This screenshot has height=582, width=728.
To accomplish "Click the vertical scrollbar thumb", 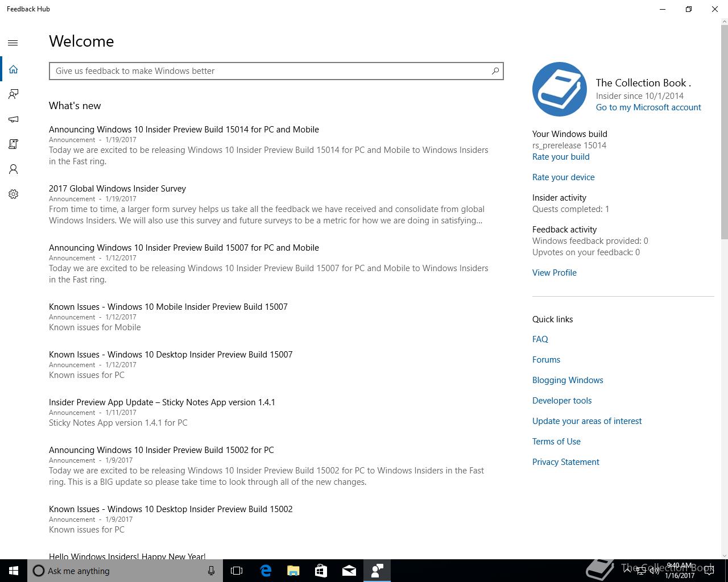I will [724, 132].
